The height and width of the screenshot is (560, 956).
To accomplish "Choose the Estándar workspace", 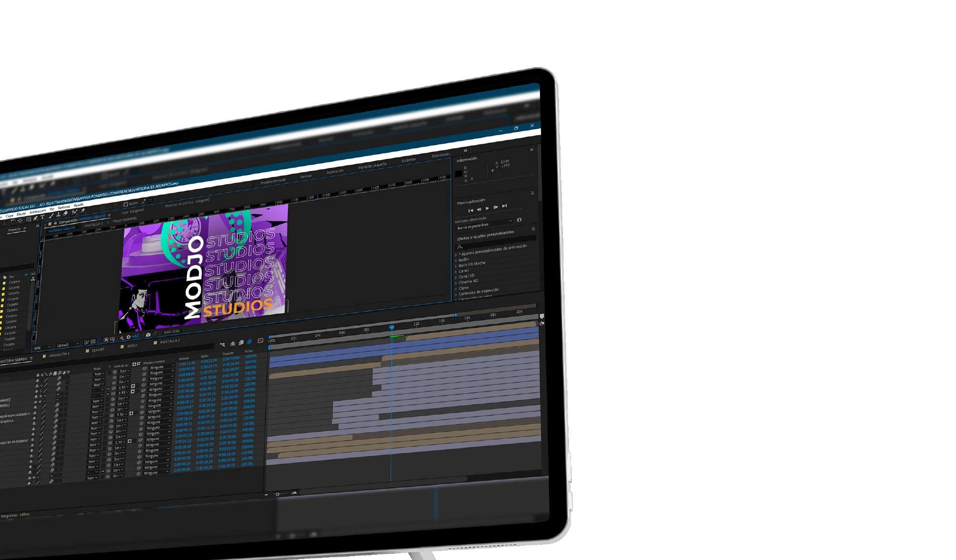I will point(408,160).
